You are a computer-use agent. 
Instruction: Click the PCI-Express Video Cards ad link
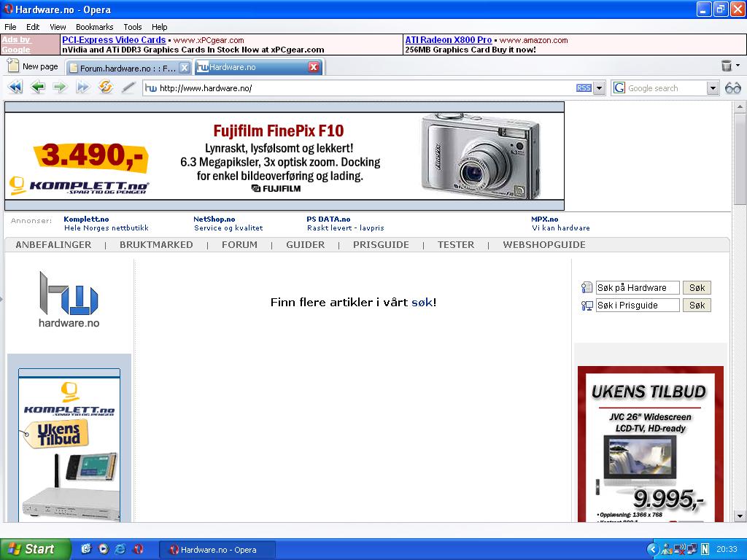(114, 40)
